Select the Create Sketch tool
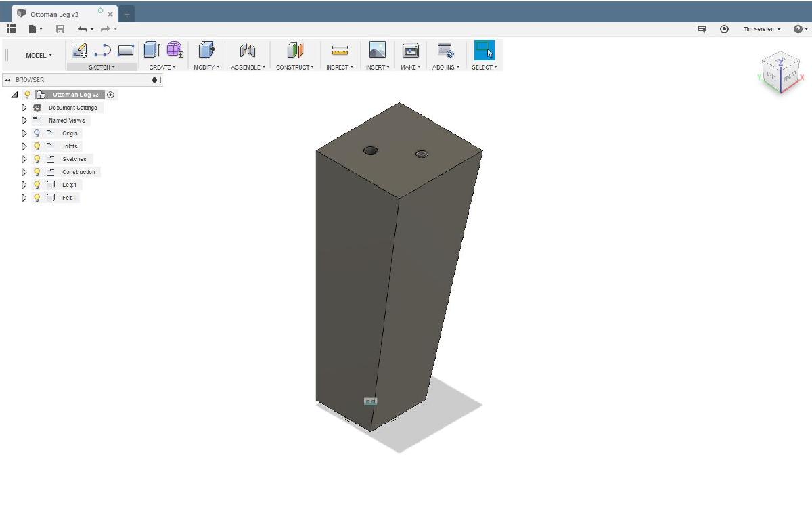 tap(80, 50)
